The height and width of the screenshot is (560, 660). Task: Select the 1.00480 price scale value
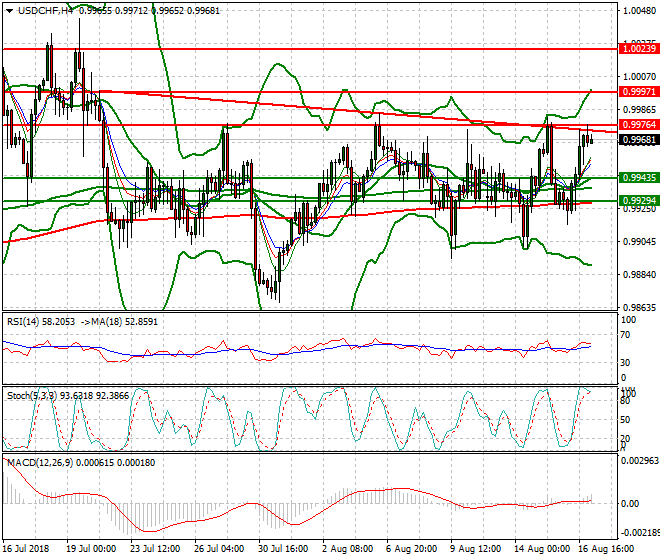click(639, 11)
